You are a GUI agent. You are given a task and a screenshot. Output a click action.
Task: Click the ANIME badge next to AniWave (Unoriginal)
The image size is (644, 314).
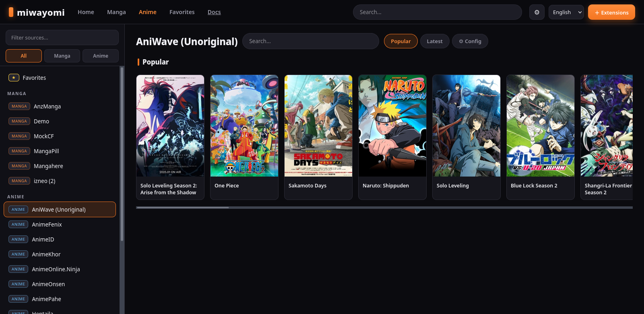point(19,210)
